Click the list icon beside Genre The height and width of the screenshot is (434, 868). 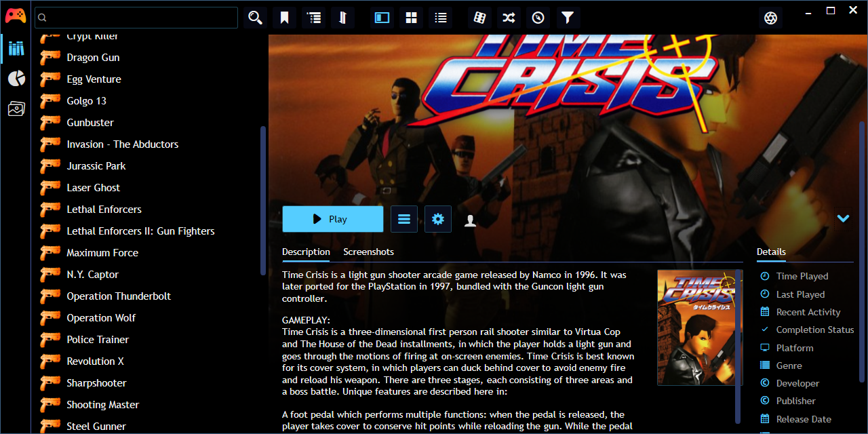click(x=765, y=366)
